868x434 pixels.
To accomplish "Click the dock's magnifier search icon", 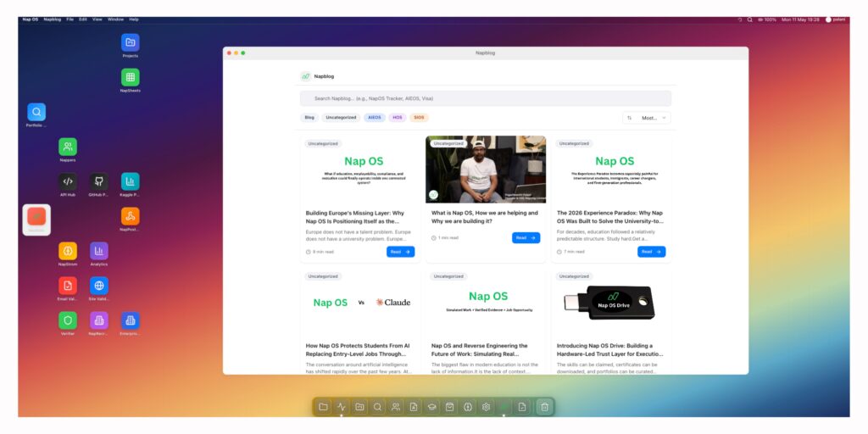I will pos(377,407).
